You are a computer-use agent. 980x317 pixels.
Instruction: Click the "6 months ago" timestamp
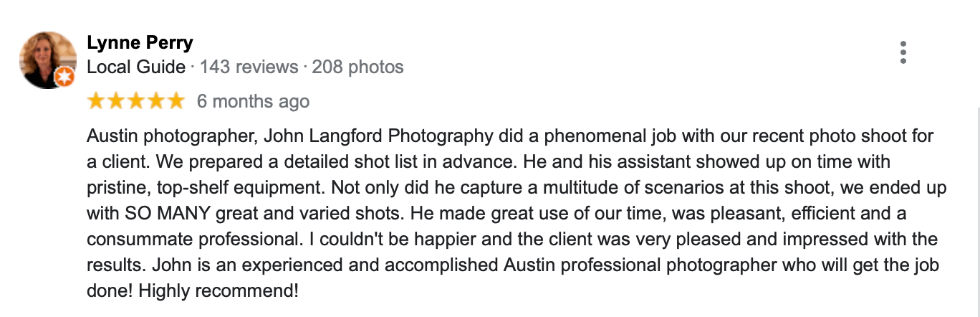coord(253,102)
